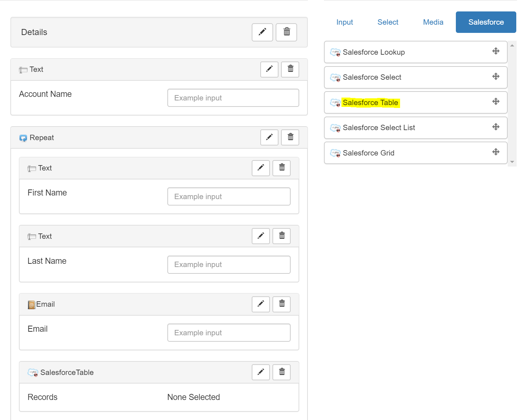Click the Details section title
Image resolution: width=527 pixels, height=420 pixels.
(x=34, y=32)
